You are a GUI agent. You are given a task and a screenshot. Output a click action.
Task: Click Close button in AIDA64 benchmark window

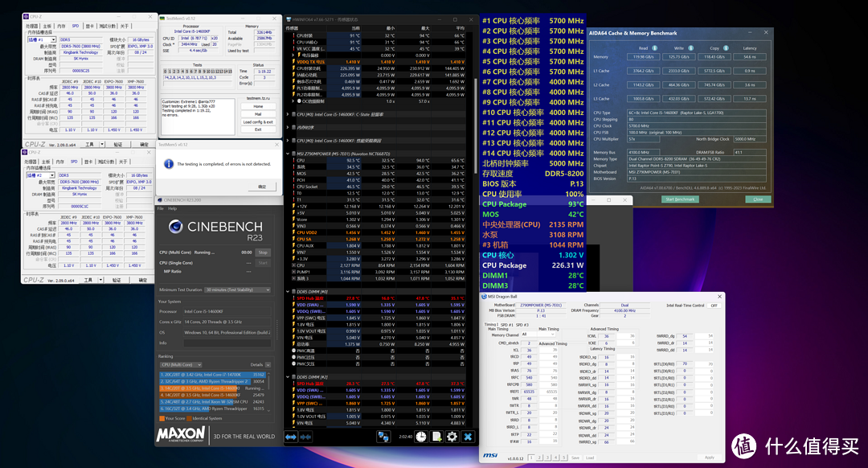pos(758,199)
